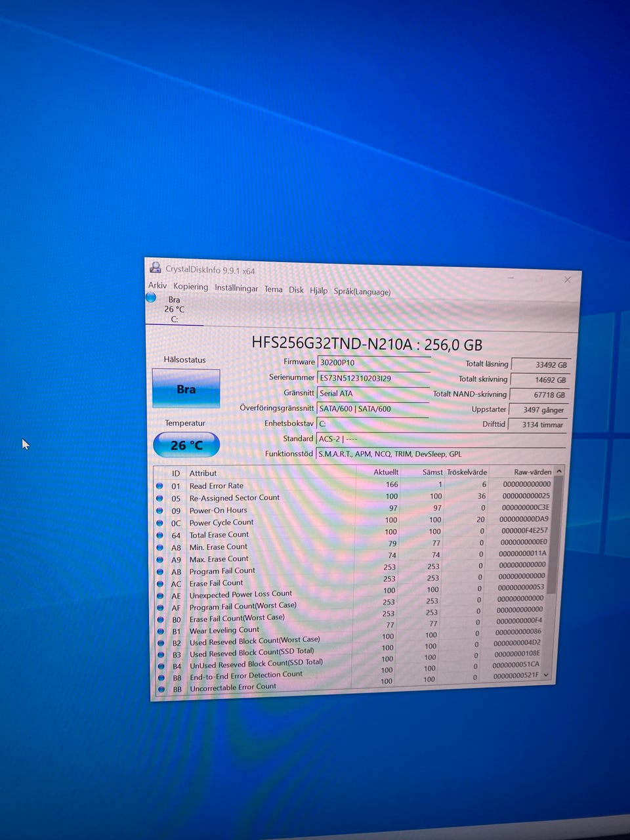Open the Disk menu
This screenshot has height=840, width=630.
[x=297, y=289]
